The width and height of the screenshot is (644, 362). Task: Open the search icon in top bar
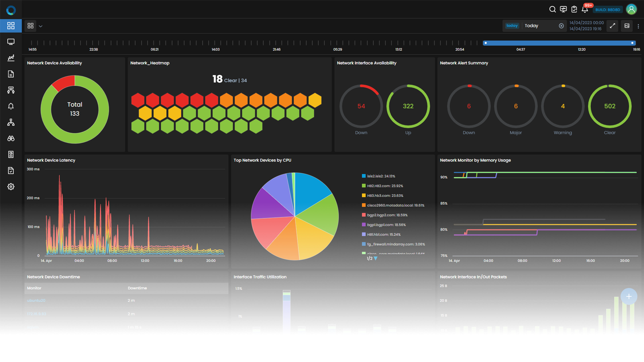pyautogui.click(x=552, y=9)
